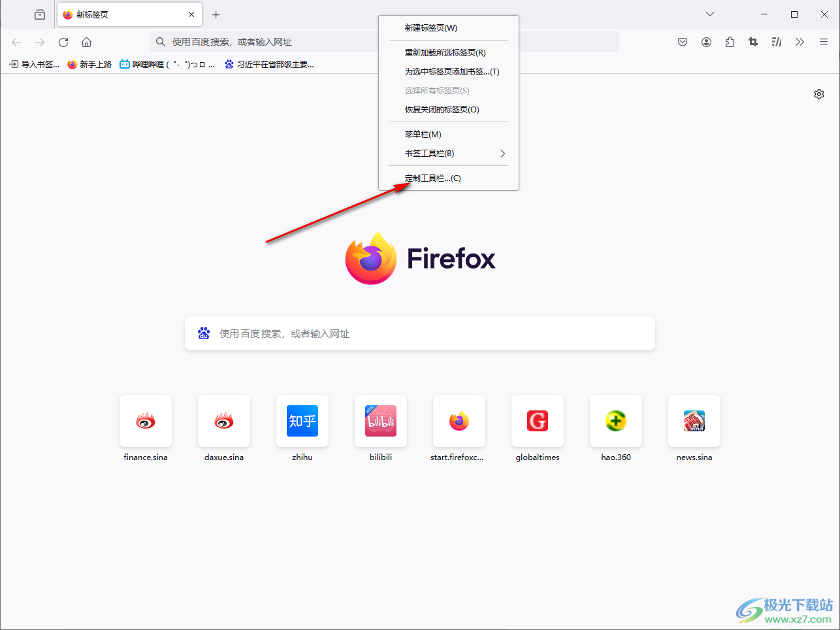Open the extensions puzzle icon
Image resolution: width=840 pixels, height=630 pixels.
point(730,42)
